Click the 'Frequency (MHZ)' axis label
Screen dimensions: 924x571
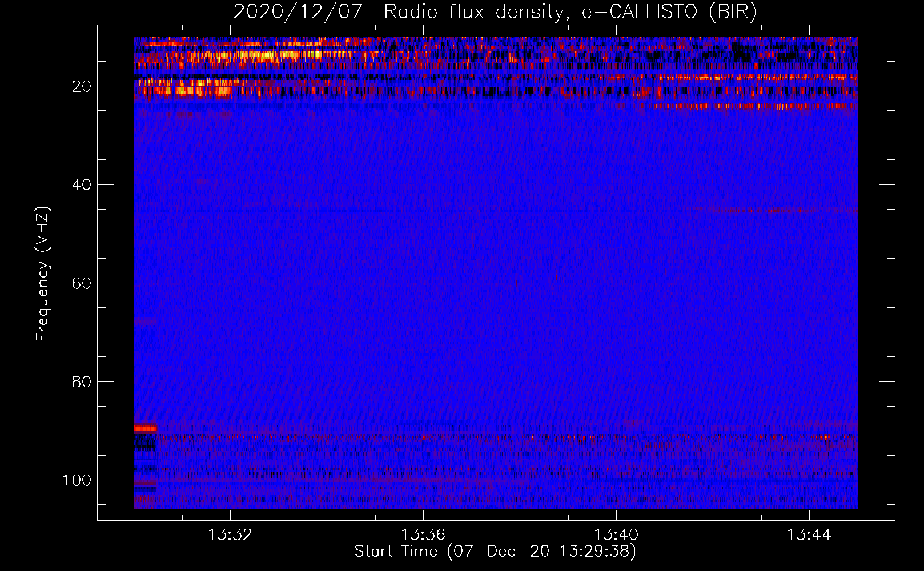click(x=43, y=274)
